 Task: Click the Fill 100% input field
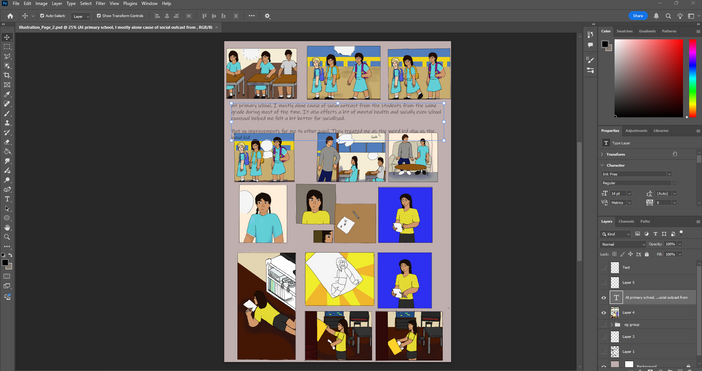(x=670, y=254)
